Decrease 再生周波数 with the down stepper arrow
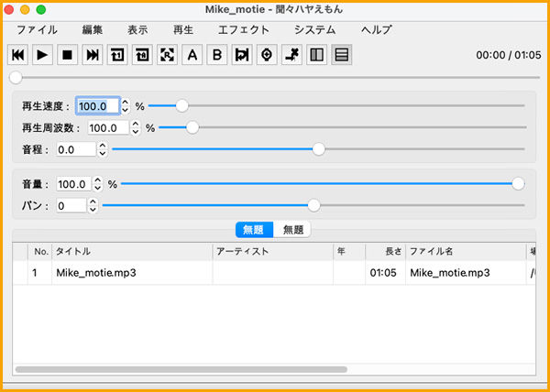This screenshot has height=392, width=550. pyautogui.click(x=136, y=132)
